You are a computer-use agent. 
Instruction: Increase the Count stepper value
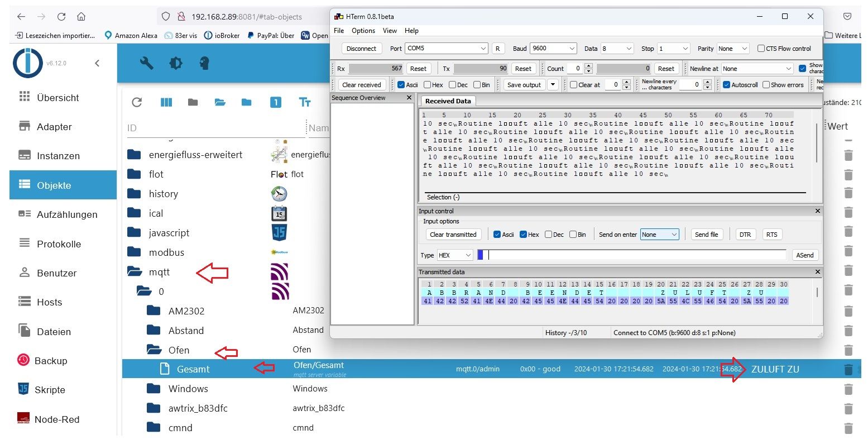pos(588,66)
